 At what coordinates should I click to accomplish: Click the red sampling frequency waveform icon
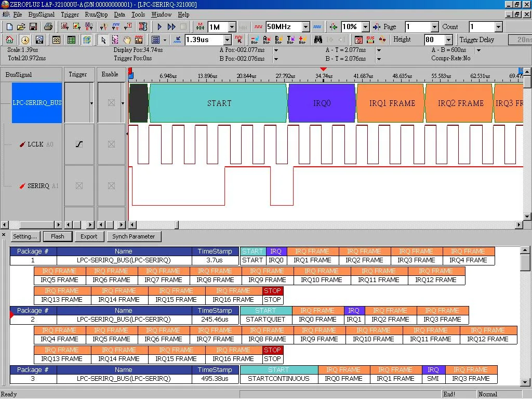point(259,27)
